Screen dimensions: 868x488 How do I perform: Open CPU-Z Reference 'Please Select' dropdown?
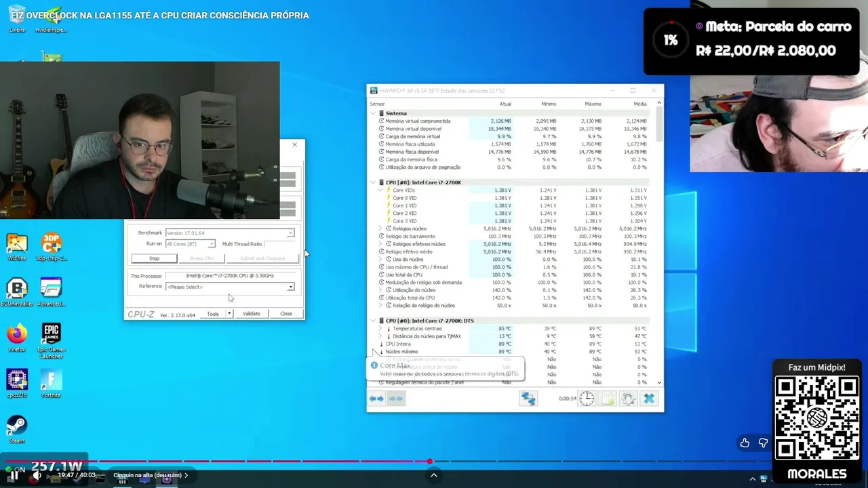[x=230, y=287]
